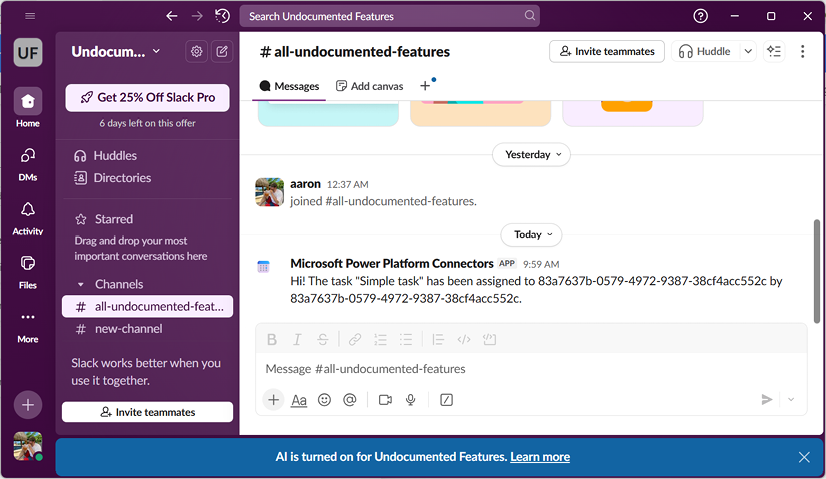This screenshot has width=826, height=479.
Task: Open Home in the sidebar
Action: point(28,107)
